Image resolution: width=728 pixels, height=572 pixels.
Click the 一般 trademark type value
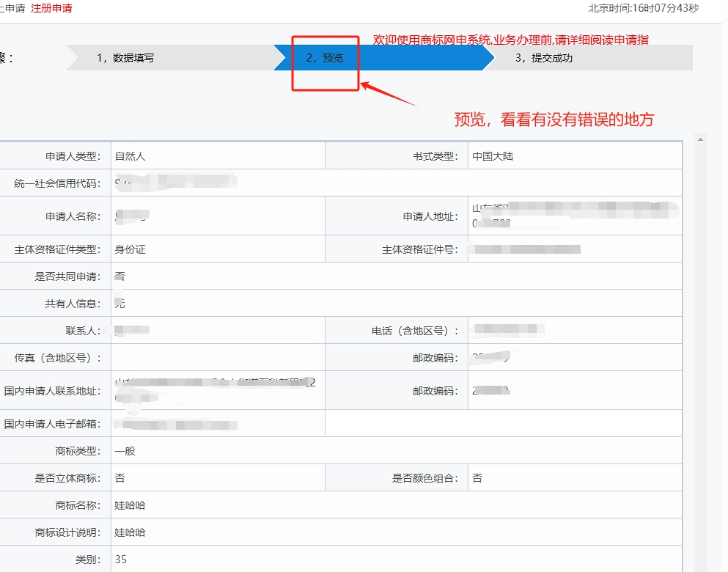coord(125,451)
